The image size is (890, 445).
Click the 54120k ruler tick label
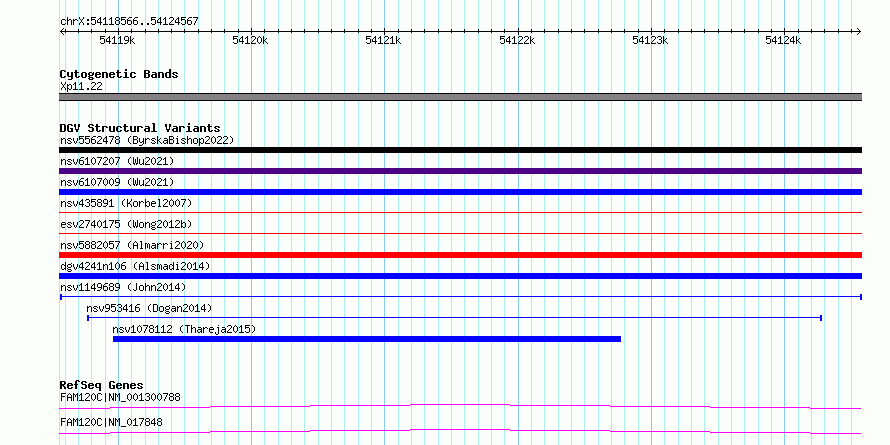click(x=250, y=40)
